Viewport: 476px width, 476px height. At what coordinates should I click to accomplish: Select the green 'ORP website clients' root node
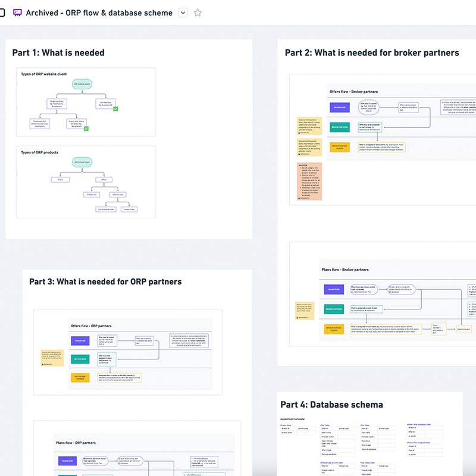82,84
